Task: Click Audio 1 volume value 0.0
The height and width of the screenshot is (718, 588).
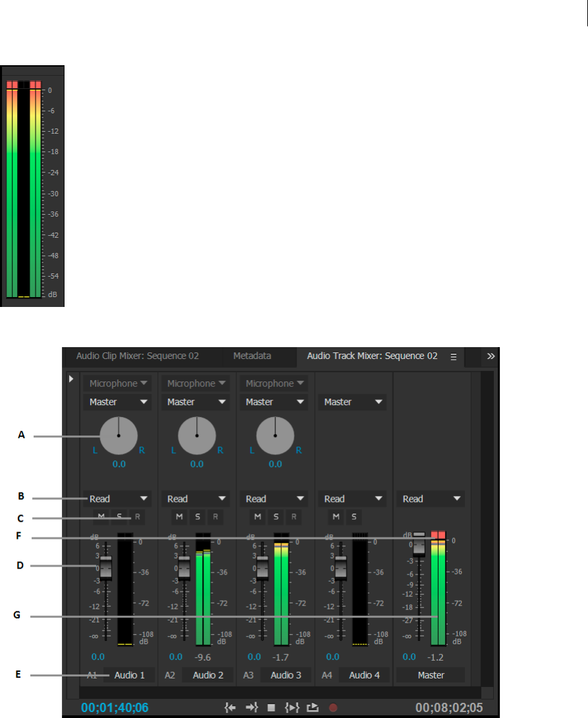Action: pyautogui.click(x=98, y=657)
